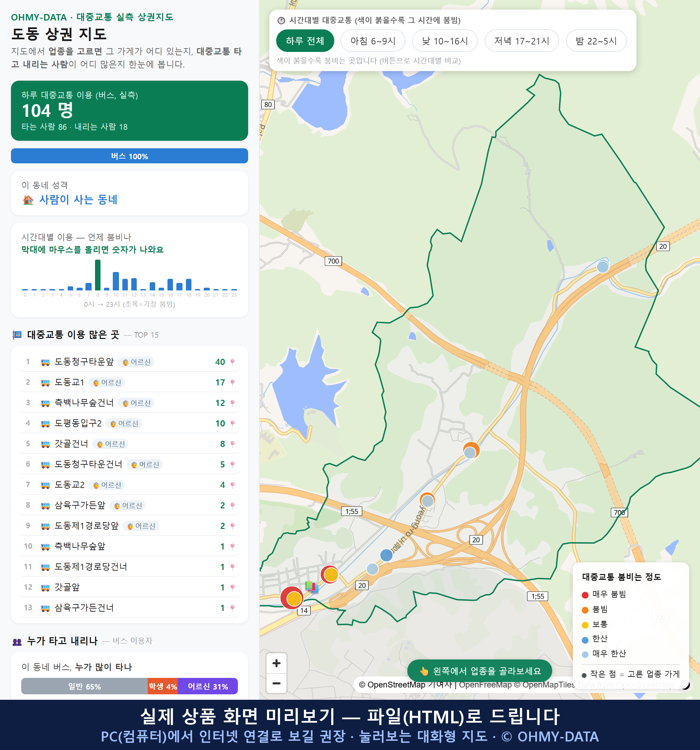Screen dimensions: 700x750
Task: Click the bus icon beside 도동교1
Action: click(x=45, y=383)
